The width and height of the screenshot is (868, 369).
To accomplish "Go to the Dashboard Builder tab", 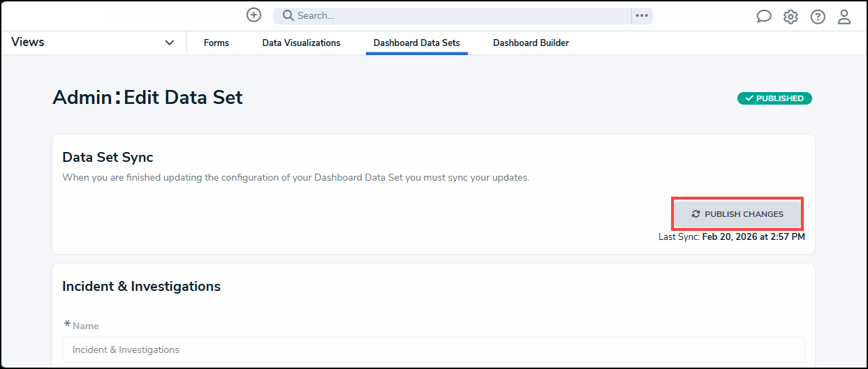I will (531, 43).
